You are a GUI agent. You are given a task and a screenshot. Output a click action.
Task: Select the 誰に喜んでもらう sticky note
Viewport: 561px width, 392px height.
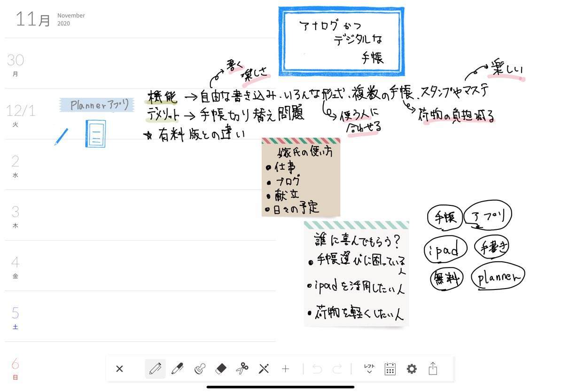coord(356,273)
